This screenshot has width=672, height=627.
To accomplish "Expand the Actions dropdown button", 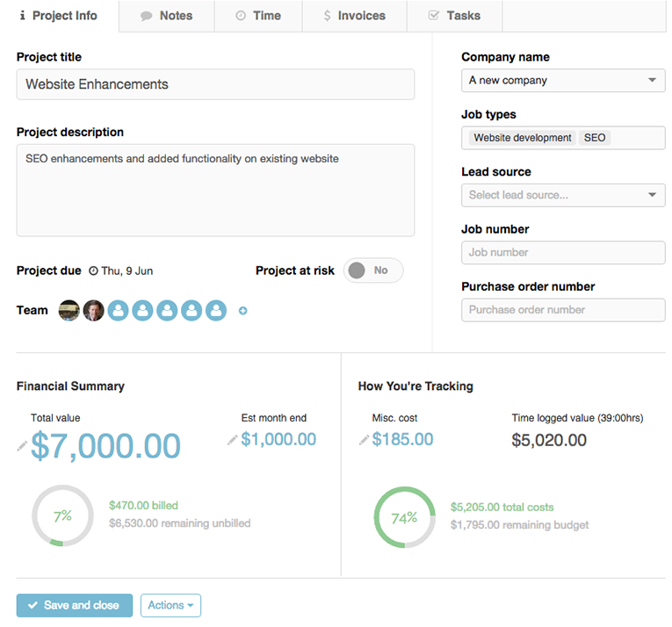I will 170,605.
